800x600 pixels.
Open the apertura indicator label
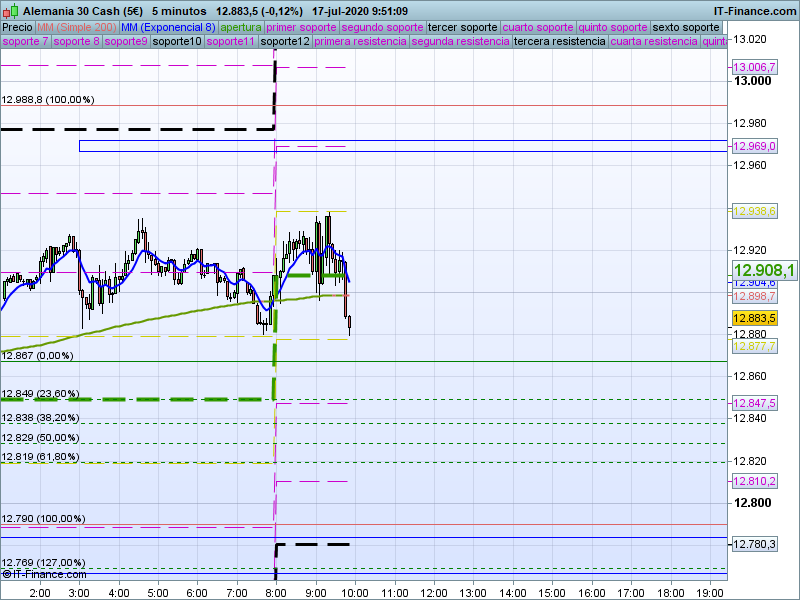tap(241, 27)
